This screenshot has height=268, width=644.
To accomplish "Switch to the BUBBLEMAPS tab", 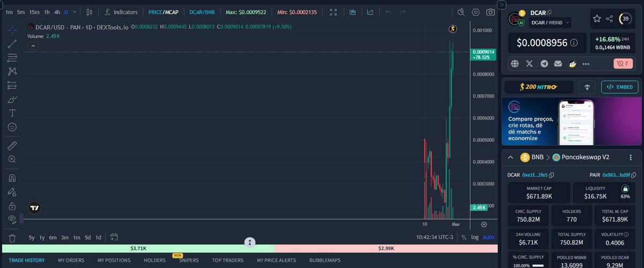I will [325, 260].
